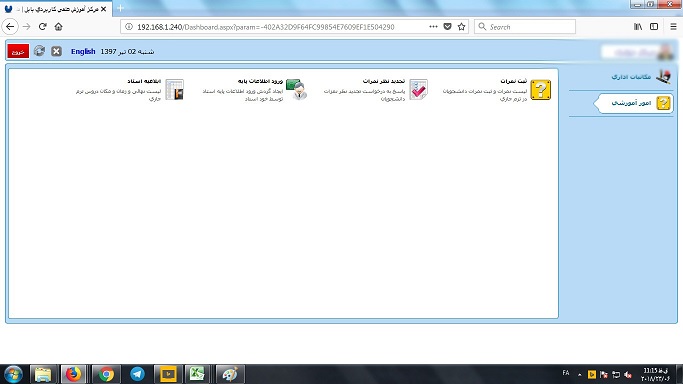Open the teacher base info icon
683x384 pixels.
click(x=297, y=89)
